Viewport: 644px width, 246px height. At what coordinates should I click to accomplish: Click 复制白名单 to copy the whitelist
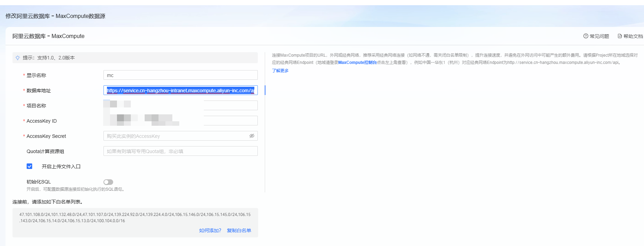click(239, 230)
